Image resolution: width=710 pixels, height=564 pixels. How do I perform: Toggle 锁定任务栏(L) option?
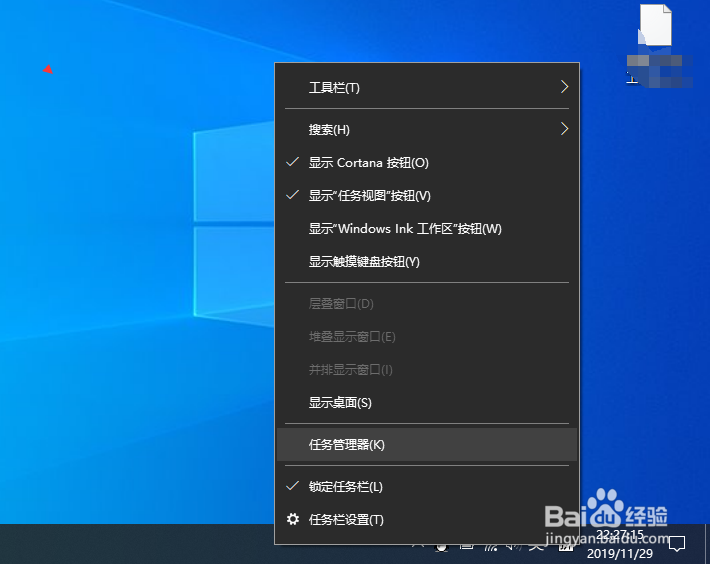[427, 487]
